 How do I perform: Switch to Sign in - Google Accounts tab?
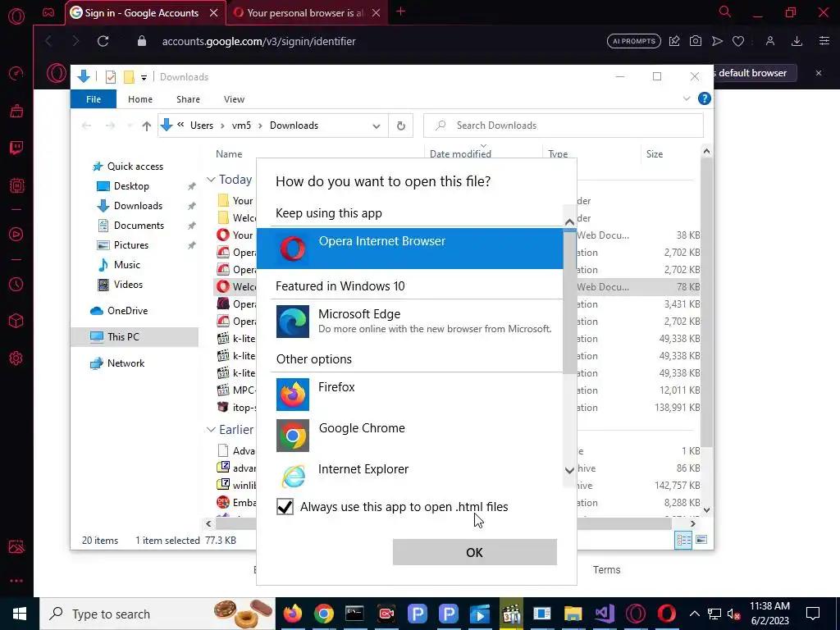(x=142, y=13)
